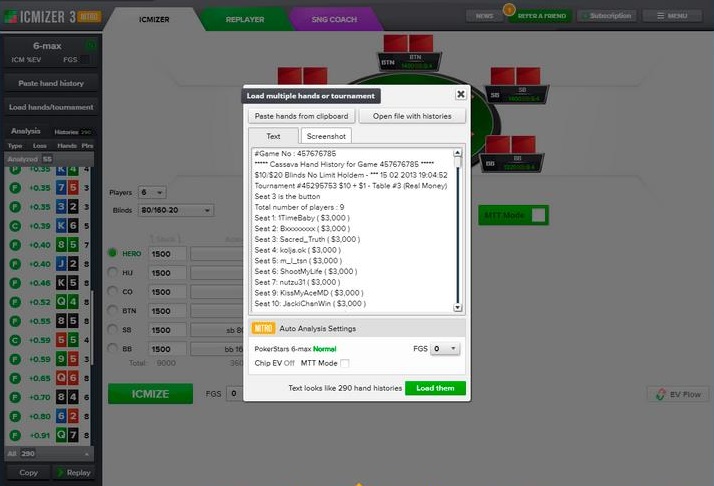
Task: Toggle the MTT Mode checkbox in dialog
Action: click(x=345, y=363)
